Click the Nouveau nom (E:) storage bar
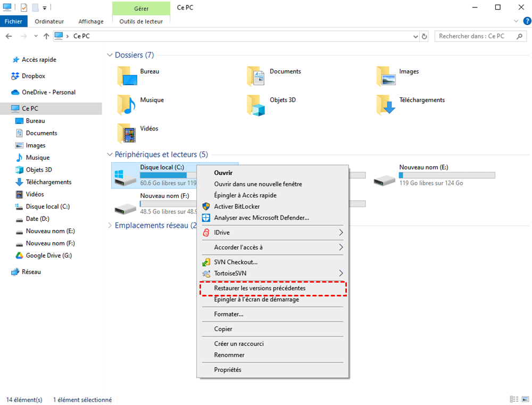Image resolution: width=532 pixels, height=405 pixels. 447,175
